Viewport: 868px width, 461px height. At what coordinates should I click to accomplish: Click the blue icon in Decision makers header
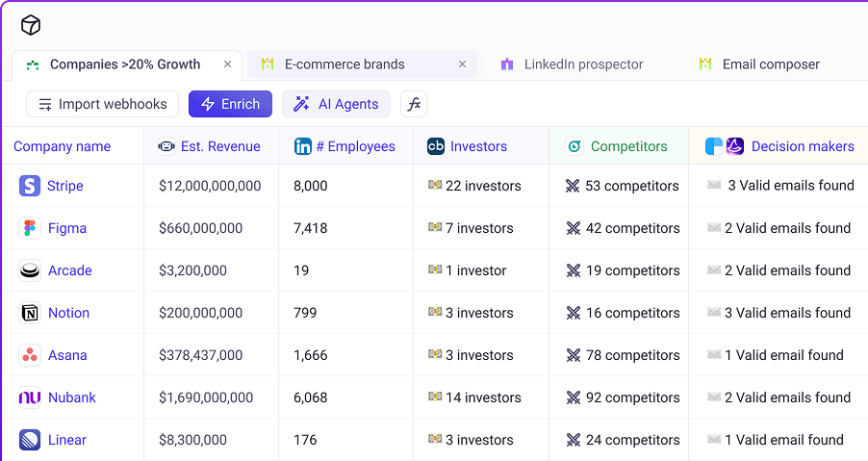(x=714, y=146)
